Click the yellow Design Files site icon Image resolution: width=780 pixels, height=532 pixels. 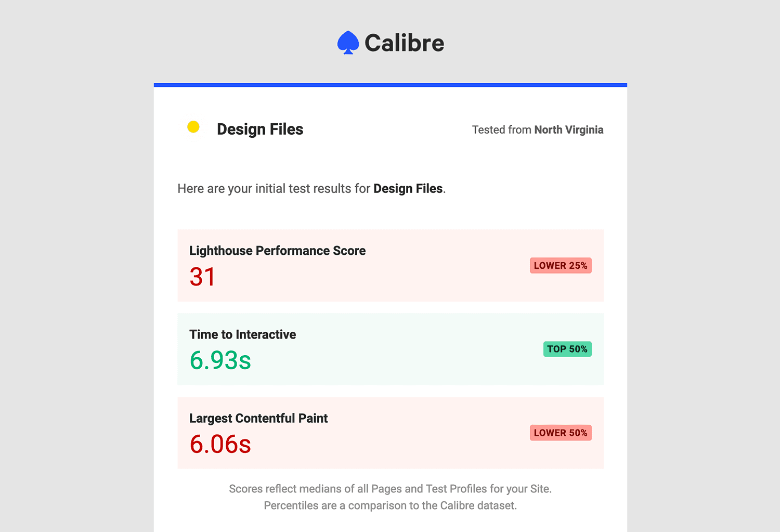tap(193, 127)
